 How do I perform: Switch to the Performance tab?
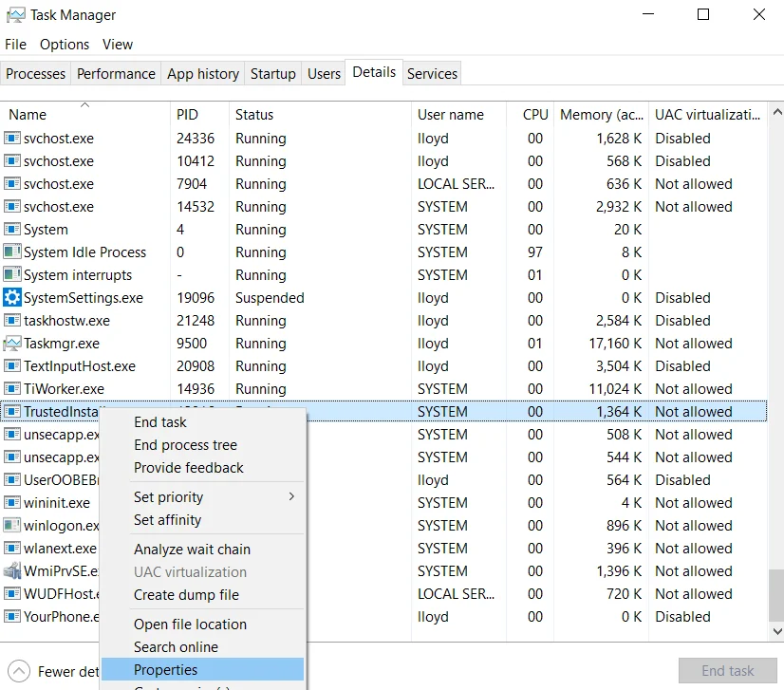coord(116,73)
